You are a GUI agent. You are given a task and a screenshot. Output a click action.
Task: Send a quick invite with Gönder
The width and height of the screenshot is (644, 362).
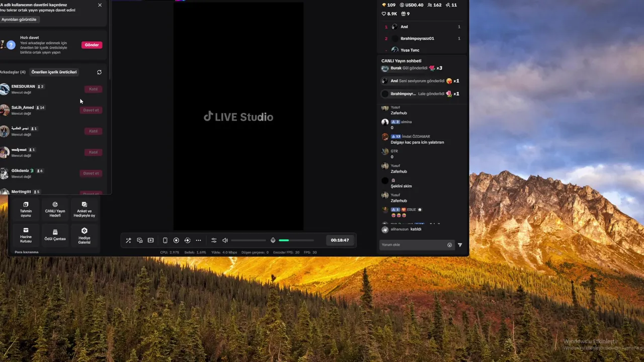pos(92,45)
